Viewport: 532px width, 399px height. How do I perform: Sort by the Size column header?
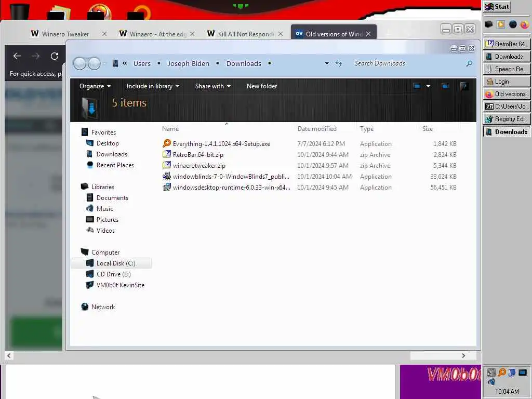tap(428, 129)
